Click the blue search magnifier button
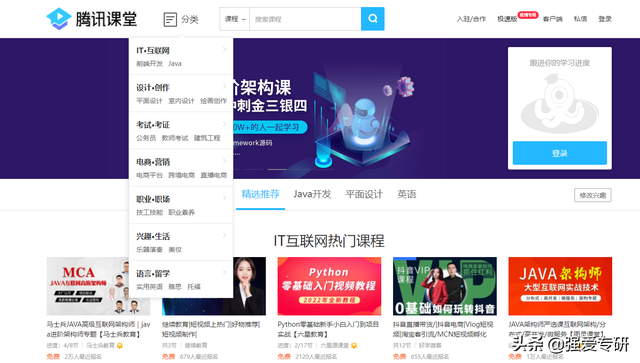This screenshot has height=363, width=640. pyautogui.click(x=372, y=19)
